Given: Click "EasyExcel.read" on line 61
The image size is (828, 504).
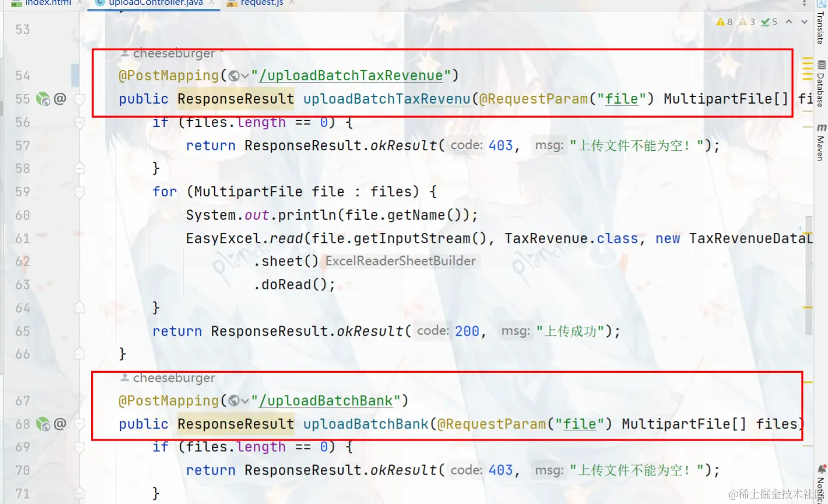Looking at the screenshot, I should tap(244, 239).
